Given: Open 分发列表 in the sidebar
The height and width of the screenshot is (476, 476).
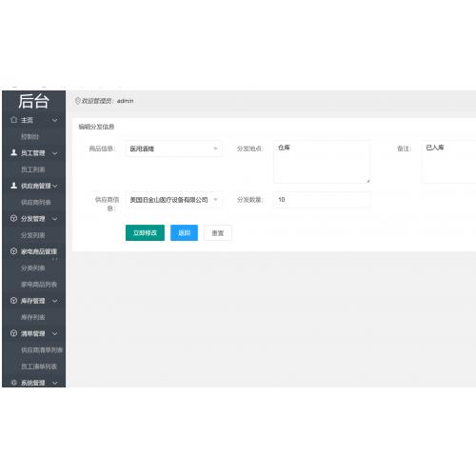Looking at the screenshot, I should coord(33,235).
